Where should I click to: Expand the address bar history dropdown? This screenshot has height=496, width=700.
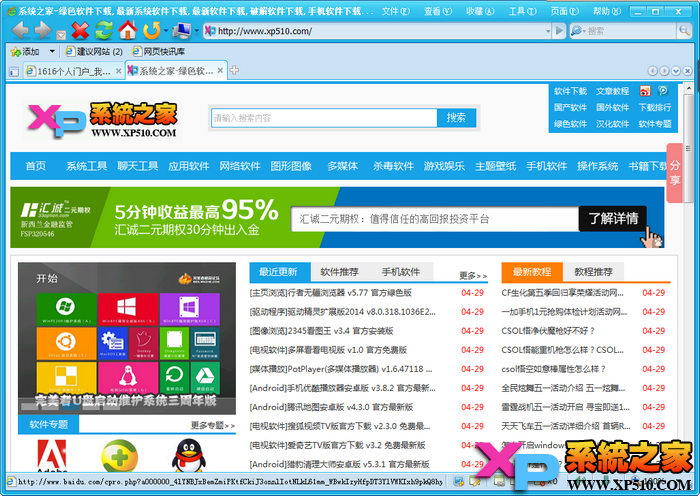tap(548, 31)
